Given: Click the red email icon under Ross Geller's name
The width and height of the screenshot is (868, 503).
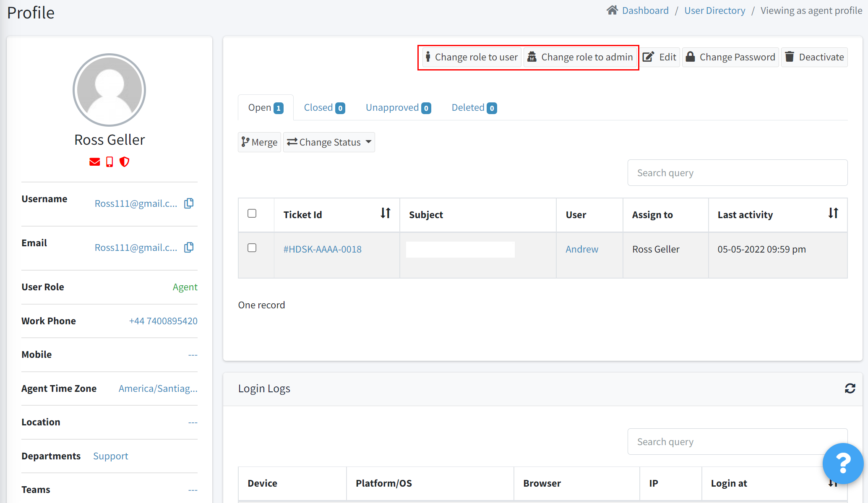Looking at the screenshot, I should click(94, 162).
